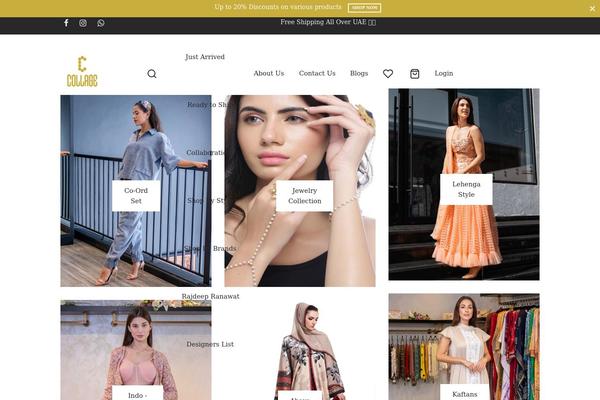Click the search magnifier icon
This screenshot has width=600, height=400.
pyautogui.click(x=152, y=73)
